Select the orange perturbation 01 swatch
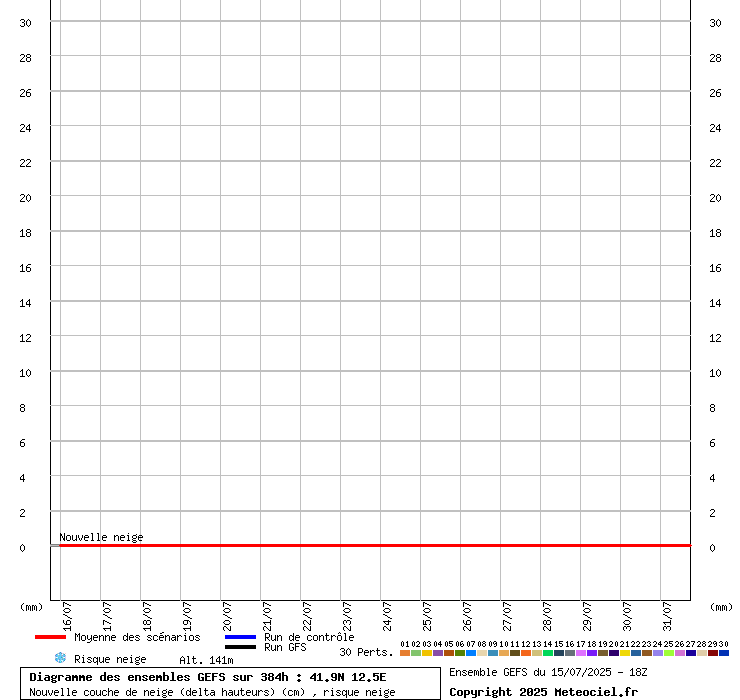 coord(405,653)
